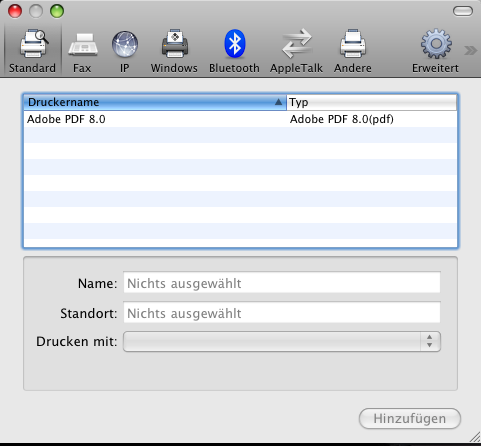Focus the Standort text field
The image size is (481, 446).
pyautogui.click(x=282, y=313)
